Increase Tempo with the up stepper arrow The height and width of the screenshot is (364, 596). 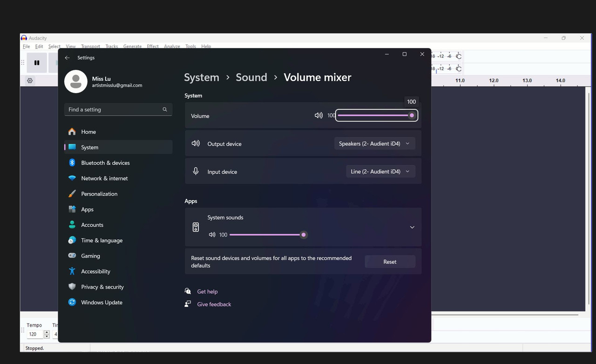click(47, 332)
